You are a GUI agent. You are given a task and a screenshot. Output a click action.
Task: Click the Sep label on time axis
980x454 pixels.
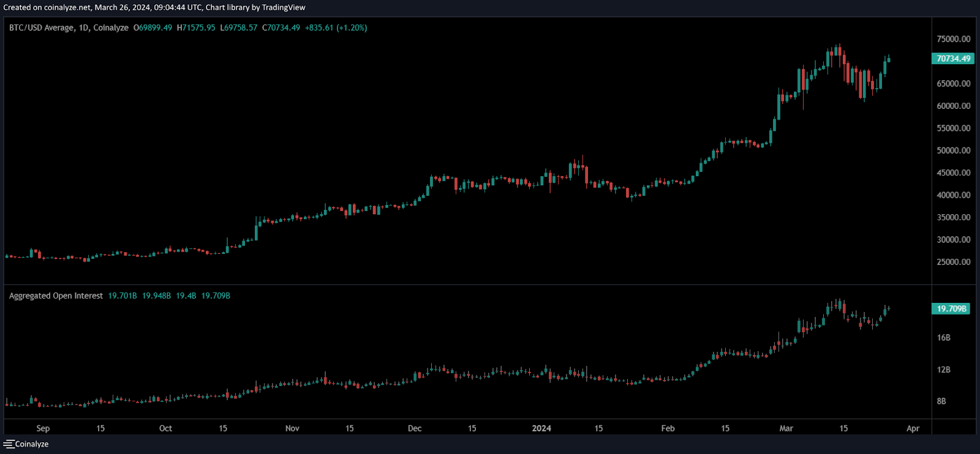43,428
